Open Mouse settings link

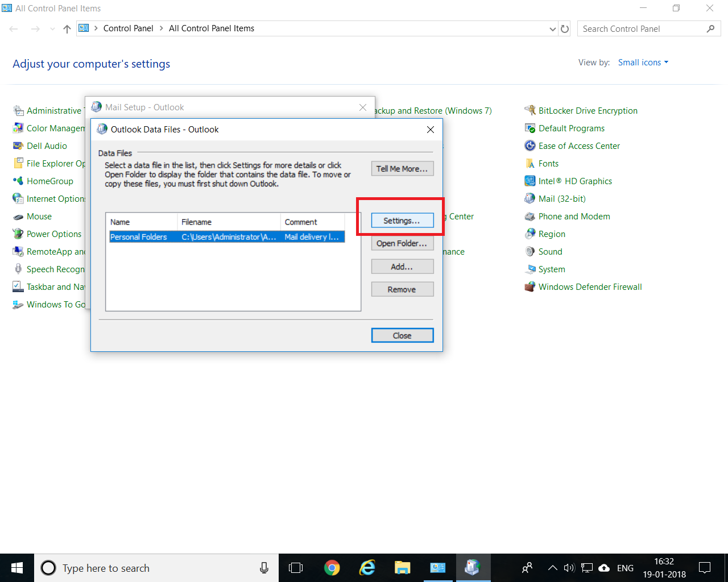click(x=39, y=217)
